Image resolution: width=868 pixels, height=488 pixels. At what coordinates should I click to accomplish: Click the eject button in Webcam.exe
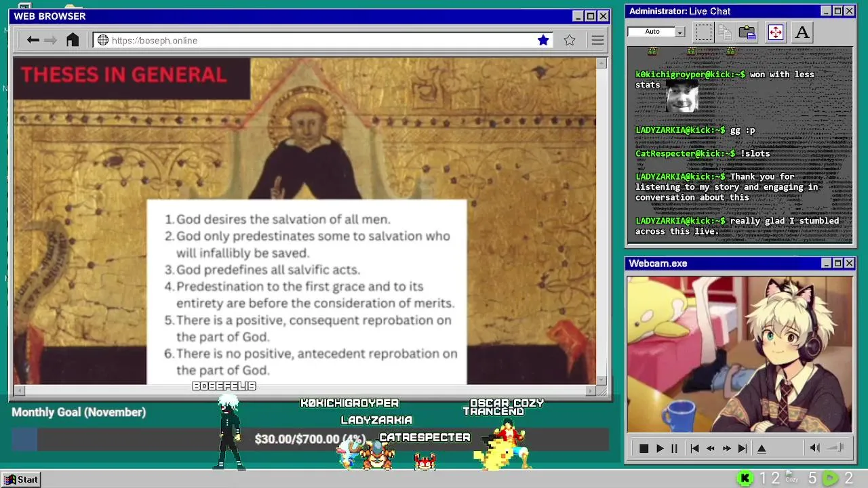pos(762,449)
